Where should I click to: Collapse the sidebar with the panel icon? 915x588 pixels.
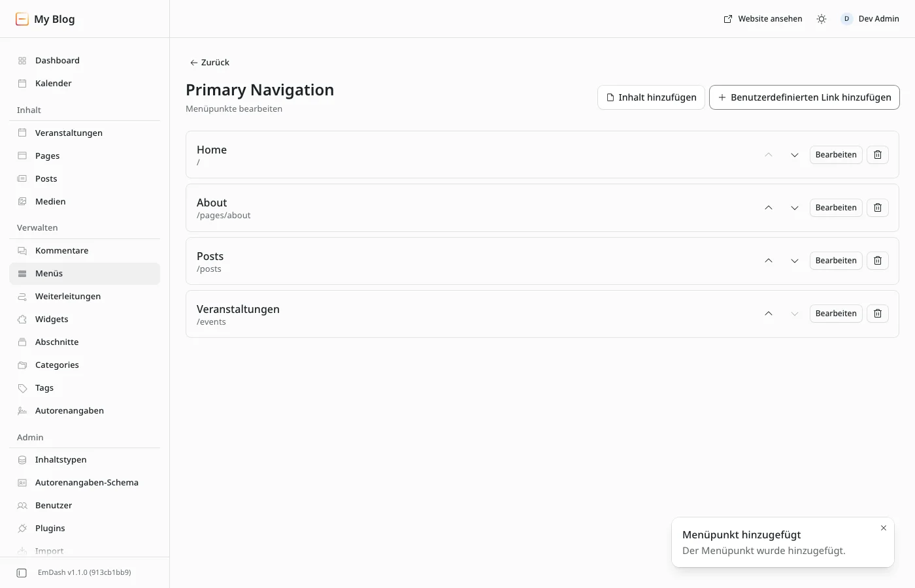coord(22,573)
